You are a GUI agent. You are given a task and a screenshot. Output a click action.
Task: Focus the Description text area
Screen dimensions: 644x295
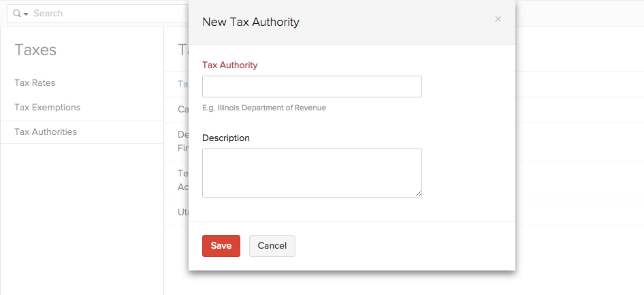[x=312, y=173]
